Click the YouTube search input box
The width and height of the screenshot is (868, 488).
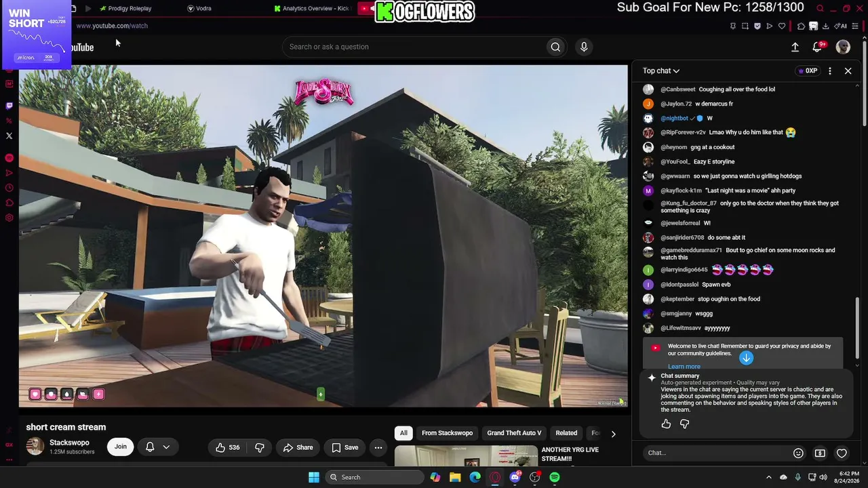pyautogui.click(x=414, y=47)
